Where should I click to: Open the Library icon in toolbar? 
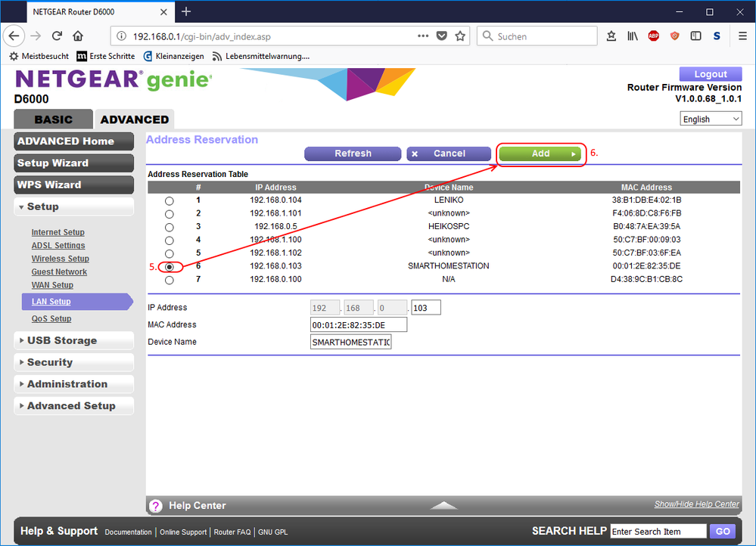633,36
